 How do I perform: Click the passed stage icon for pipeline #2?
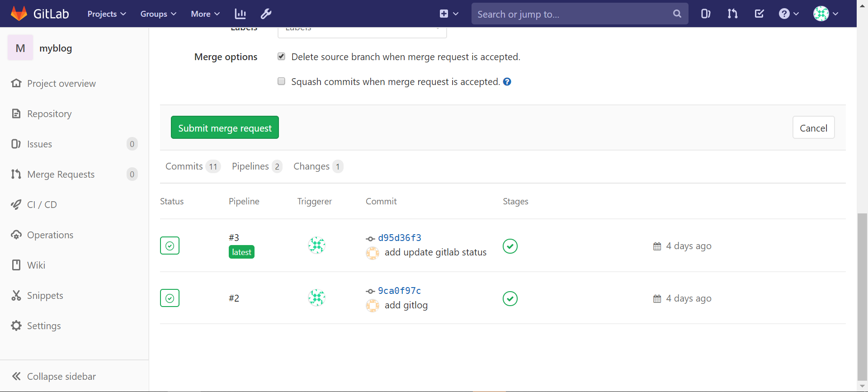pos(510,298)
